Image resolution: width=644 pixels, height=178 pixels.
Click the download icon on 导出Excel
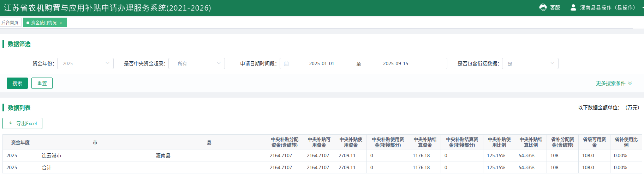click(x=11, y=123)
